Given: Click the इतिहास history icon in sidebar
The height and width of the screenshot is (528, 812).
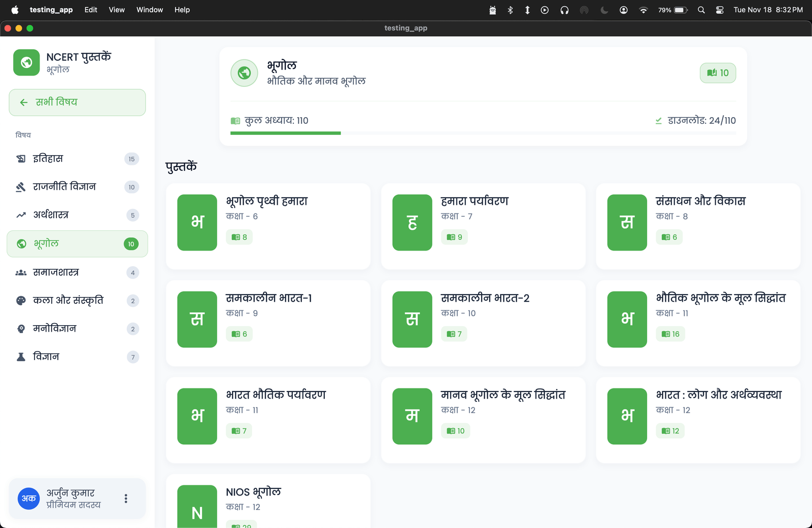Looking at the screenshot, I should [x=21, y=159].
